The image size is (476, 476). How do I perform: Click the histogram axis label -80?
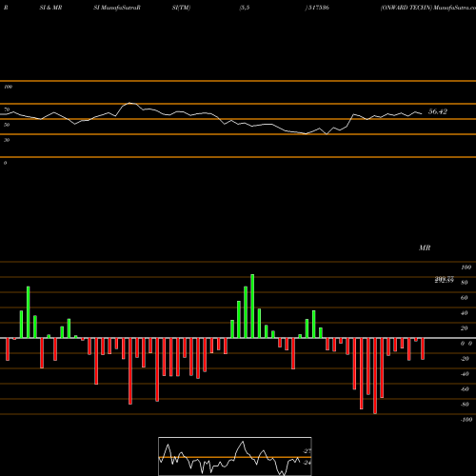465,405
